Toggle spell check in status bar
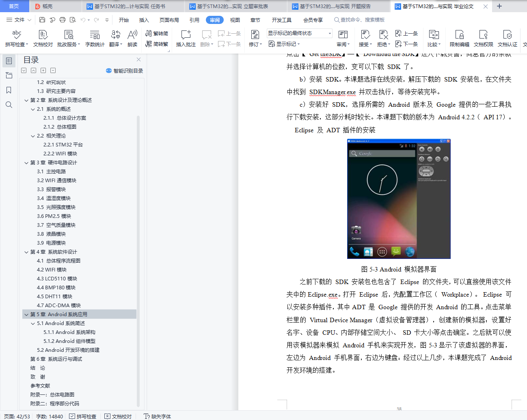This screenshot has width=527, height=420. click(83, 416)
